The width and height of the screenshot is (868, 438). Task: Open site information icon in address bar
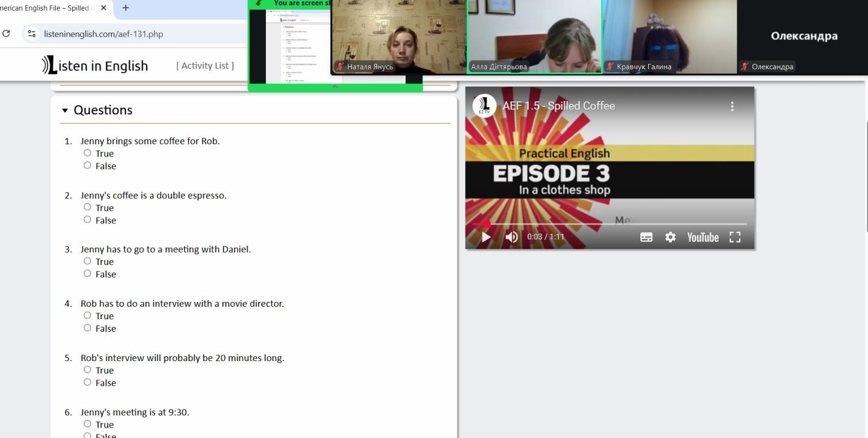click(x=32, y=34)
